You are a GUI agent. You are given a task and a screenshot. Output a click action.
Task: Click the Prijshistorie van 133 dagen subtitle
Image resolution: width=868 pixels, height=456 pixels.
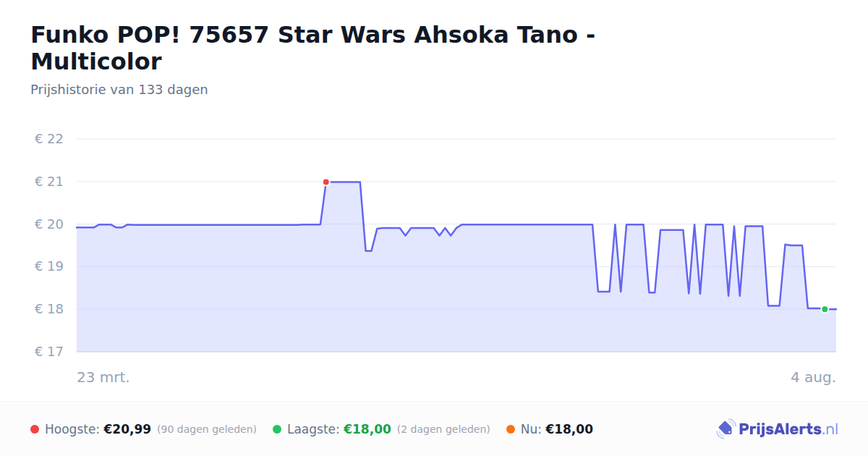119,90
